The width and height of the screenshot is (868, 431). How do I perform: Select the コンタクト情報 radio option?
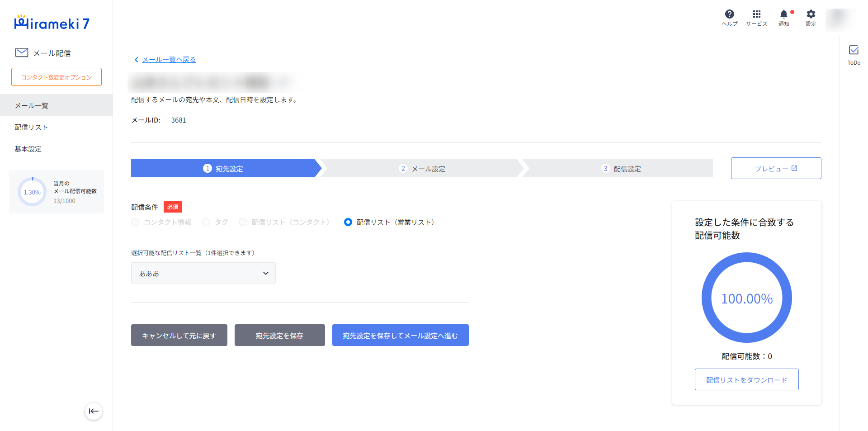(135, 222)
